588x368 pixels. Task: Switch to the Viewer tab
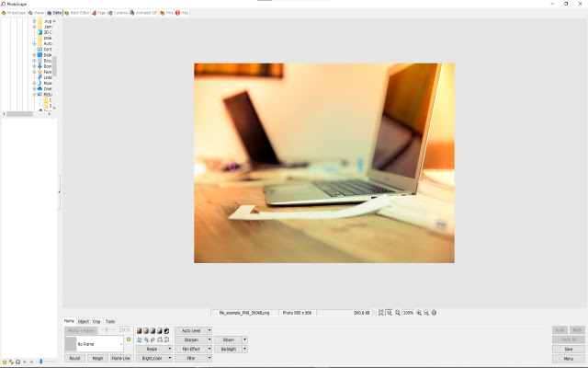36,13
